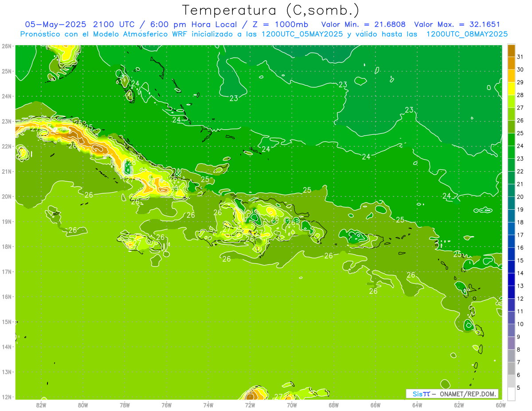Click the '66W' longitude axis label

click(x=376, y=405)
